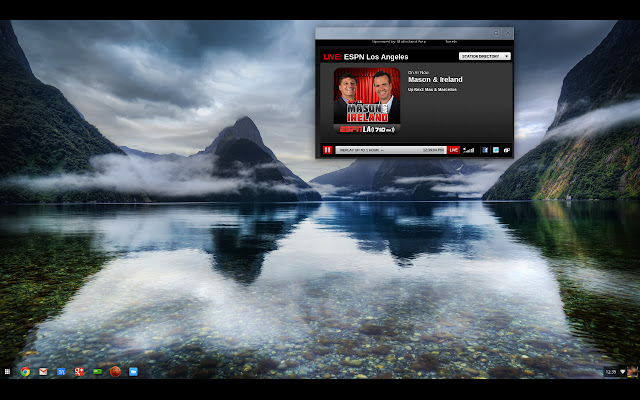Open Google+ from the shelf

(x=79, y=371)
